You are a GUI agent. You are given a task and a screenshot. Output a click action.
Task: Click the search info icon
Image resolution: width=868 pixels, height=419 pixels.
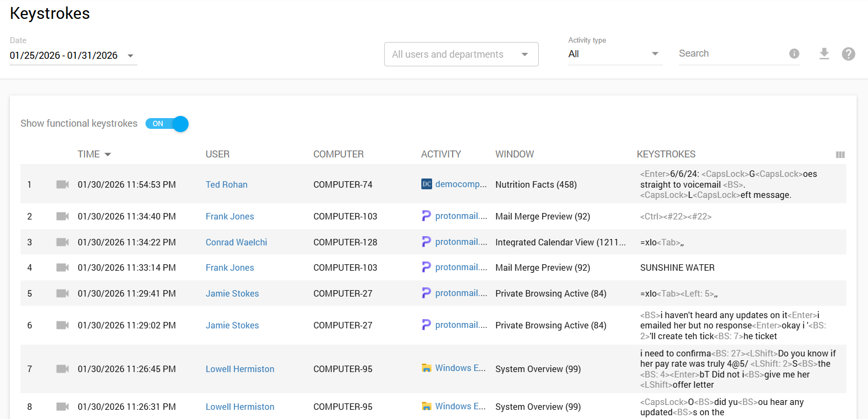[794, 54]
